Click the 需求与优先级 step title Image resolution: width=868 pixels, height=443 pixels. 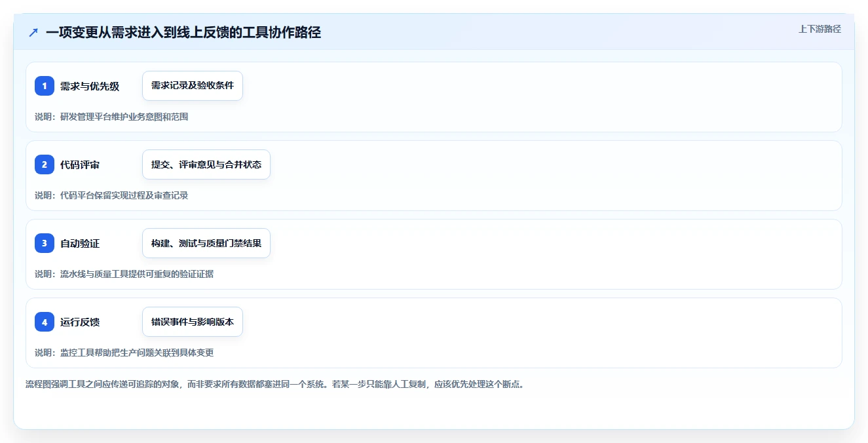pos(90,86)
